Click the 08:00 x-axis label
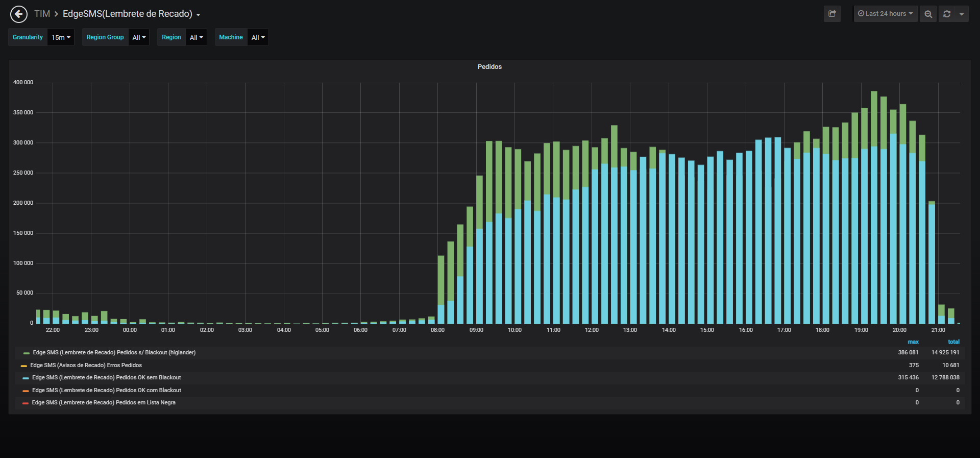Viewport: 980px width, 458px height. 437,330
